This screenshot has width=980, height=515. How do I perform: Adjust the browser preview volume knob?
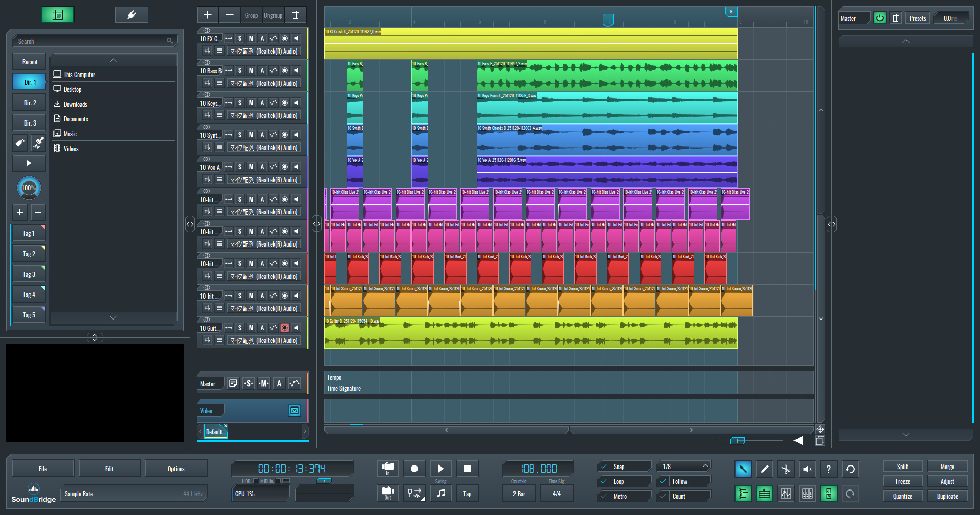click(x=29, y=188)
